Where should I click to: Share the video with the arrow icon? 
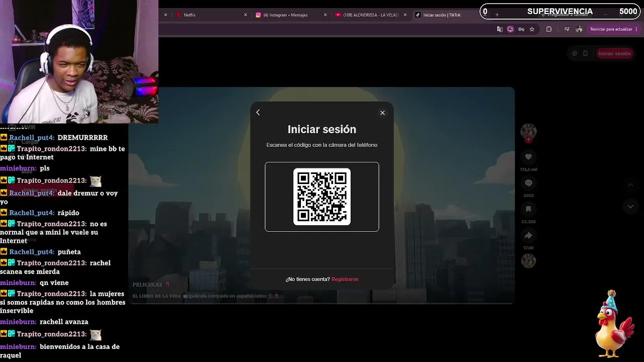528,235
